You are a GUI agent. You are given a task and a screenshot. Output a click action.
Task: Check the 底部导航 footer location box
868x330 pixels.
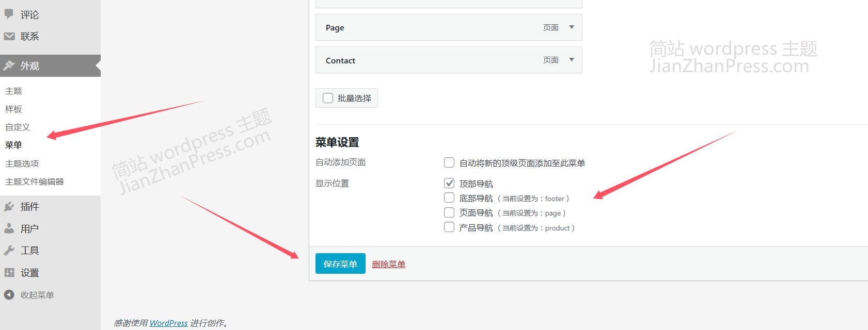pos(449,197)
